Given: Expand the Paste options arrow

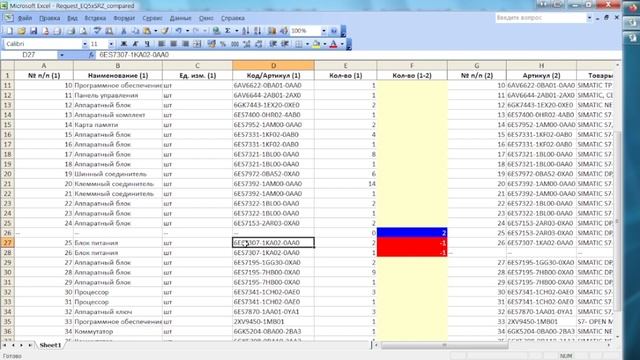Looking at the screenshot, I should 156,31.
